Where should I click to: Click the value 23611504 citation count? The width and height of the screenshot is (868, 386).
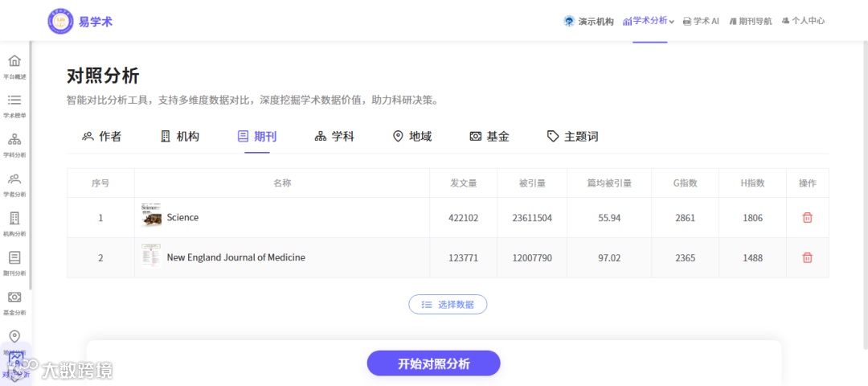[x=532, y=218]
